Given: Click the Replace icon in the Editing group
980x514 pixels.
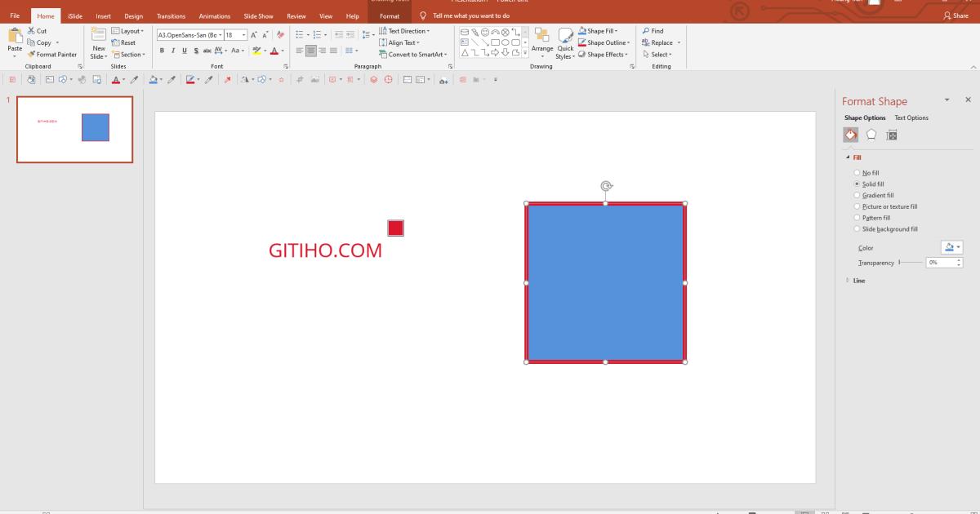Looking at the screenshot, I should tap(658, 42).
